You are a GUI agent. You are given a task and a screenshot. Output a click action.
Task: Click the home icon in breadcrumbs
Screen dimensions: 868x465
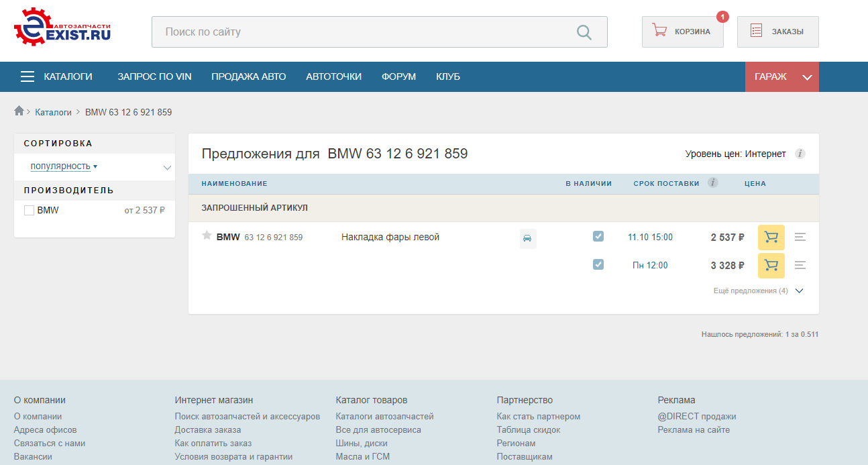[19, 111]
